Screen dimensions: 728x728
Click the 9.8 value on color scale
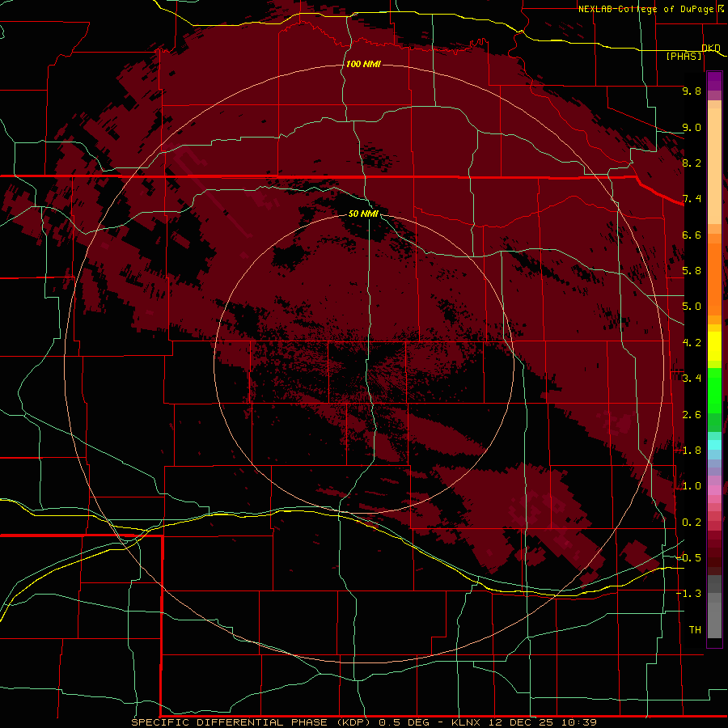(692, 91)
